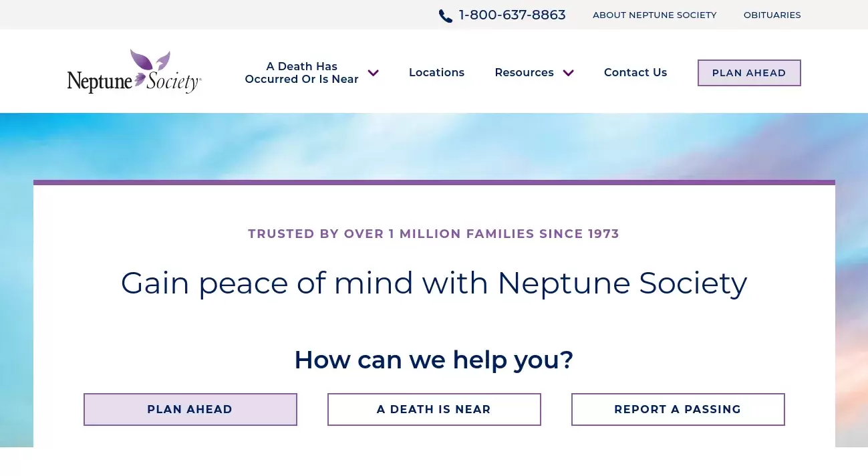Select the highlighted PLAN AHEAD option
Image resolution: width=868 pixels, height=476 pixels.
pos(190,409)
